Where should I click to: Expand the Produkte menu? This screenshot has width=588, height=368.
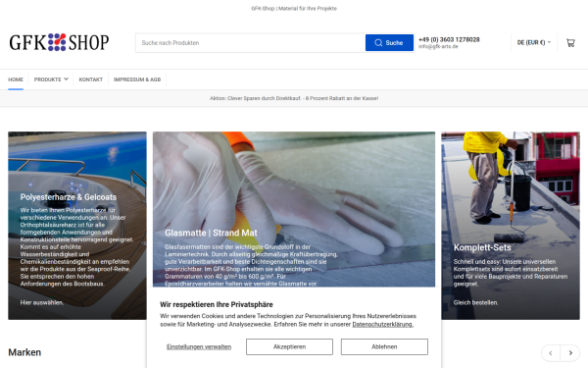51,79
